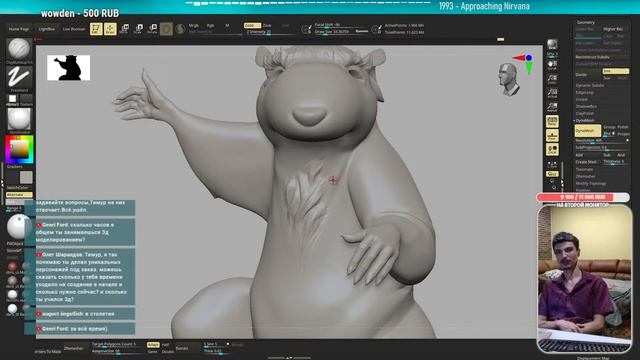Expand the ClayPolish section
This screenshot has height=360, width=640.
(585, 113)
